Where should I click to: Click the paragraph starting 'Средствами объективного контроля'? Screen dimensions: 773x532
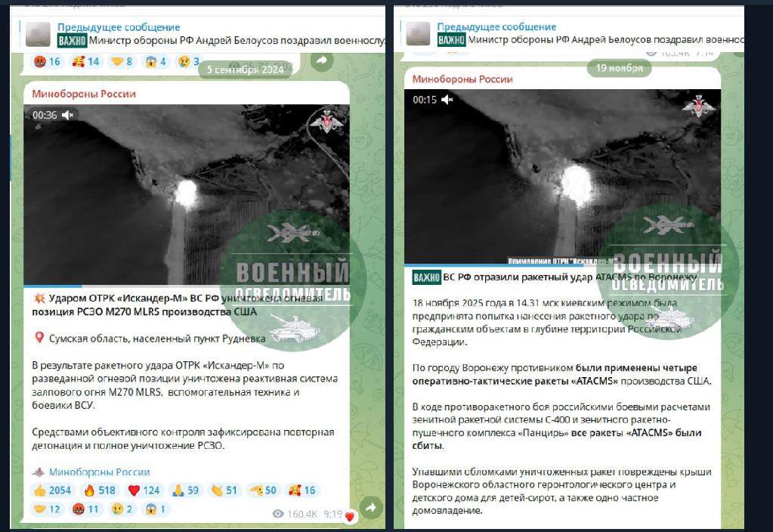coord(183,439)
